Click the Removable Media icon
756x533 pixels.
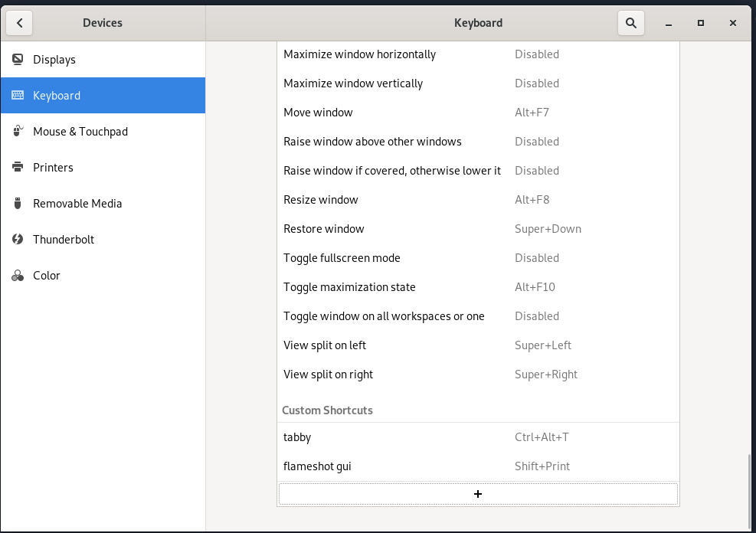click(18, 204)
